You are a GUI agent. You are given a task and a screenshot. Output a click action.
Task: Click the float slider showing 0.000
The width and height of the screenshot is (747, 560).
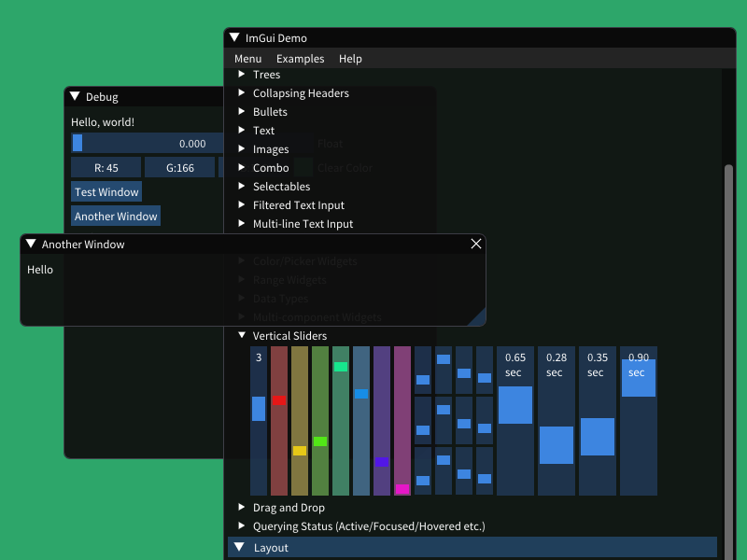148,143
